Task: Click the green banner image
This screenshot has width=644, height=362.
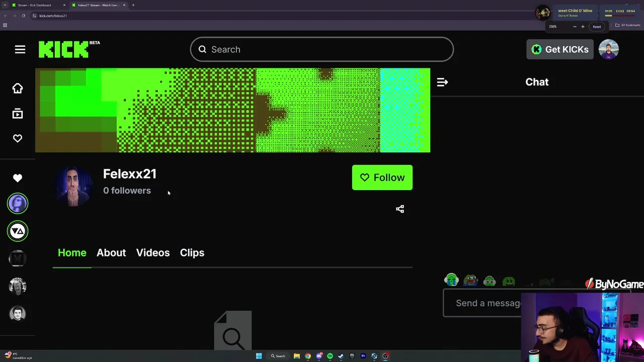Action: 233,110
